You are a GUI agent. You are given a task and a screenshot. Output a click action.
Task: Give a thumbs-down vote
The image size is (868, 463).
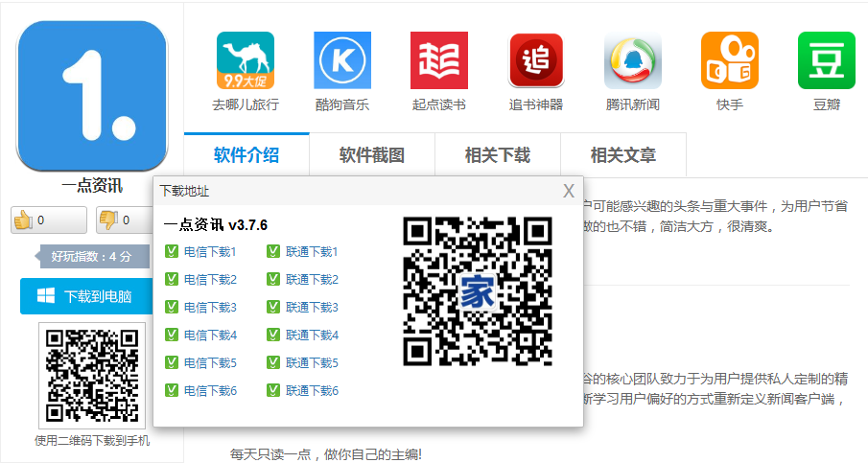[125, 220]
